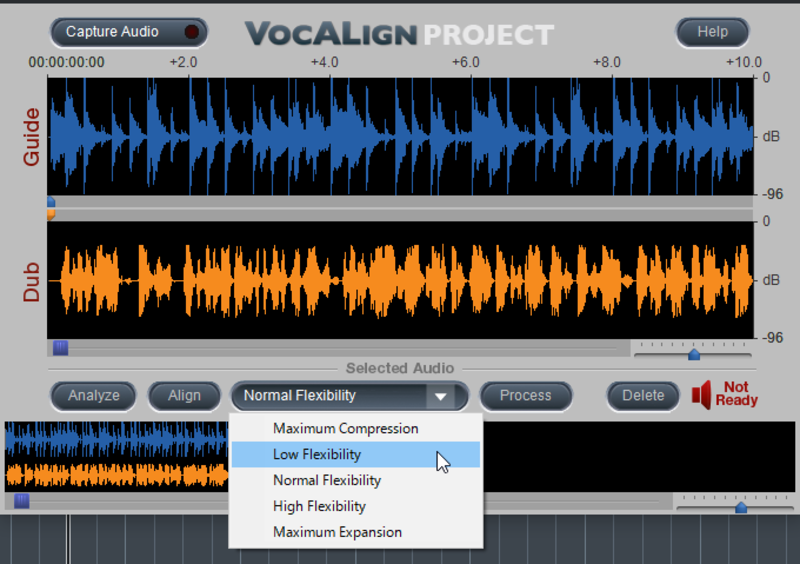Adjust the zoom slider in the lower panel
Screen dimensions: 800x564
tap(741, 507)
